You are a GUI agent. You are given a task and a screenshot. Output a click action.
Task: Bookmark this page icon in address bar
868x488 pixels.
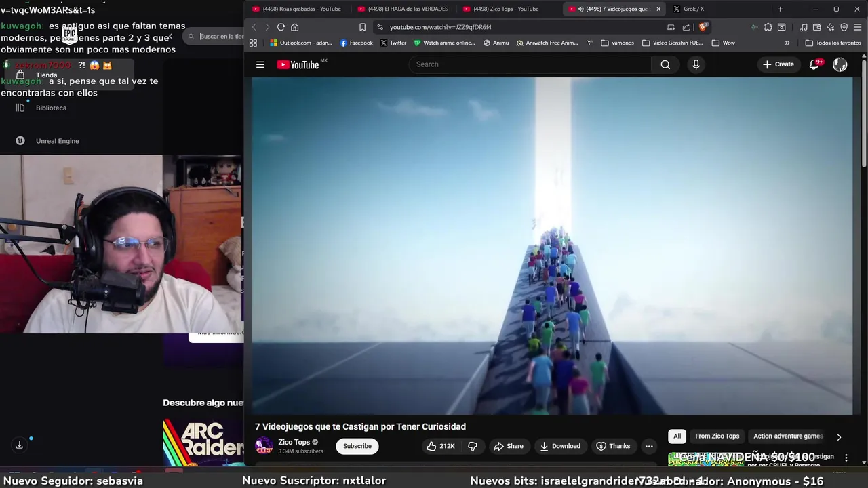coord(362,27)
